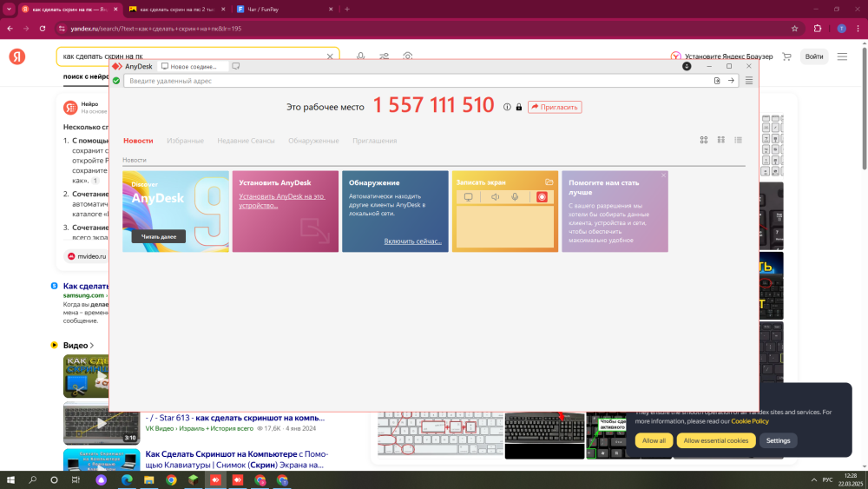
Task: Open the Windows Start menu
Action: [10, 479]
